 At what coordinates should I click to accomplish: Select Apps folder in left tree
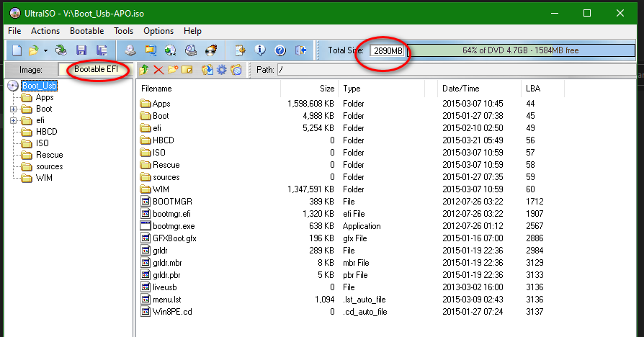(45, 97)
